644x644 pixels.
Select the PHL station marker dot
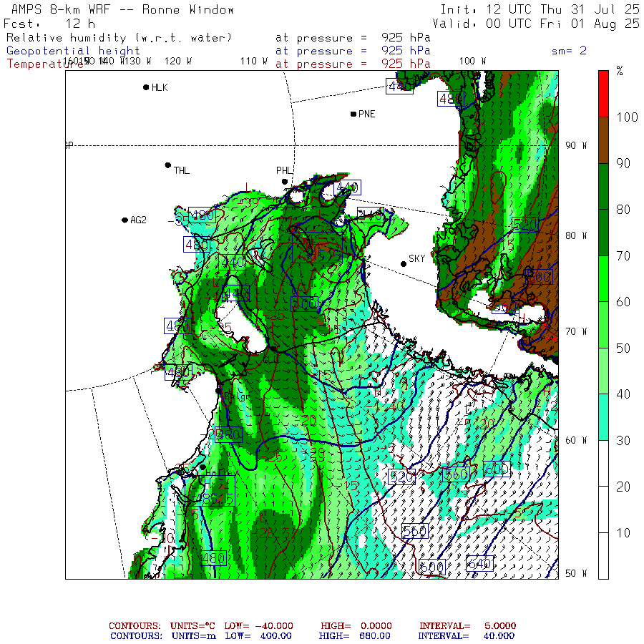[x=284, y=182]
